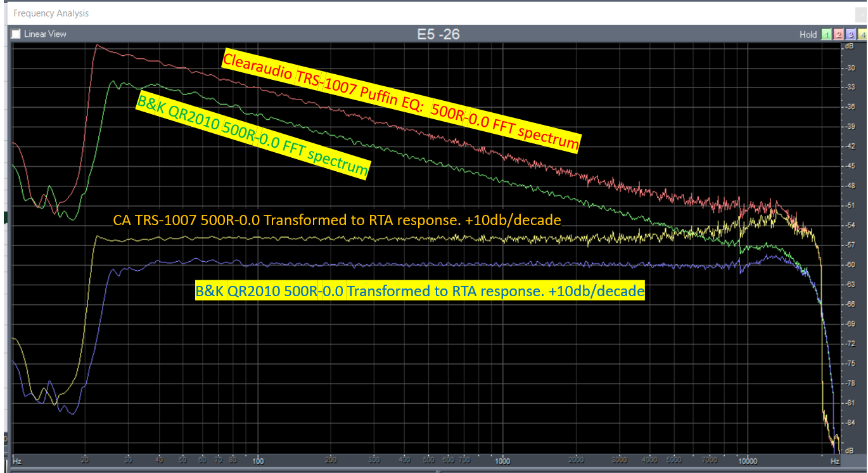Click the Frequency Analysis window title
The height and width of the screenshot is (473, 868).
tap(51, 13)
